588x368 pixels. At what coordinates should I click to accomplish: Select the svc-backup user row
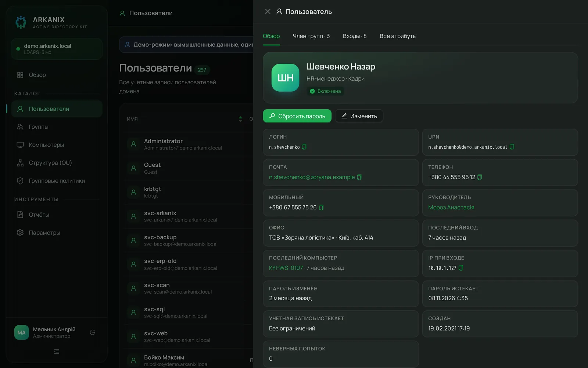188,240
